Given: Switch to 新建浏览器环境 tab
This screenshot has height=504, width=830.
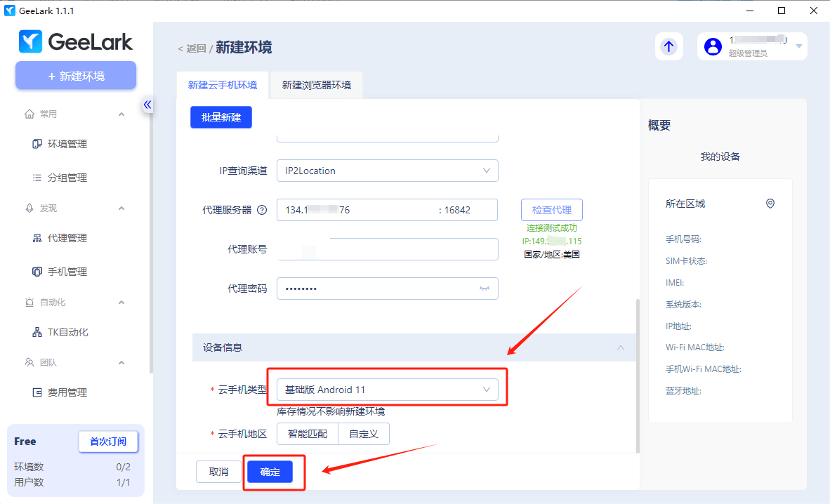Looking at the screenshot, I should (316, 85).
